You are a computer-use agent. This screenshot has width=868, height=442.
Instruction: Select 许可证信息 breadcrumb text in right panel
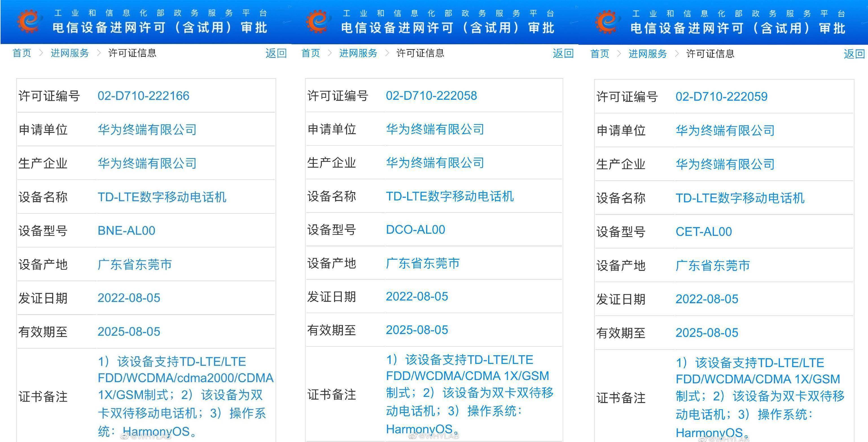[711, 54]
